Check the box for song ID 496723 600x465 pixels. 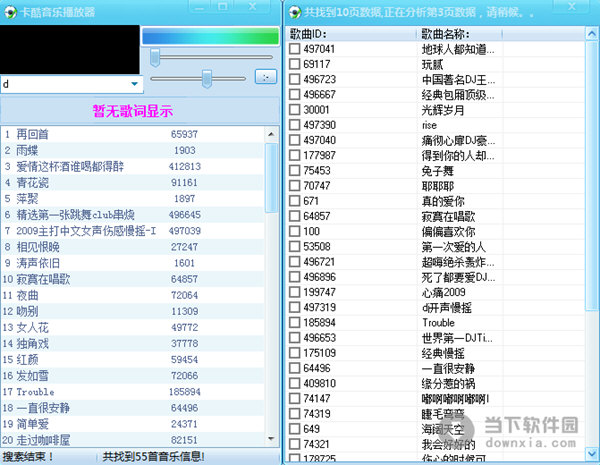[x=295, y=79]
